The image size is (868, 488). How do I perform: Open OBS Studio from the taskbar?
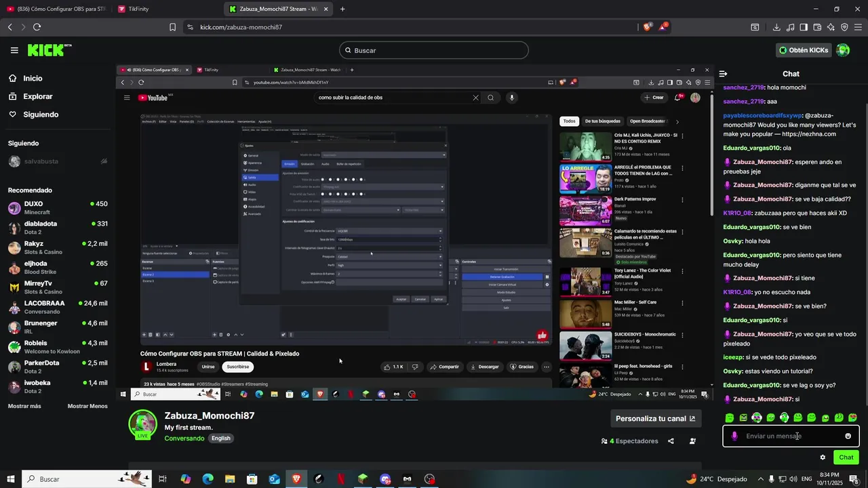tap(429, 479)
